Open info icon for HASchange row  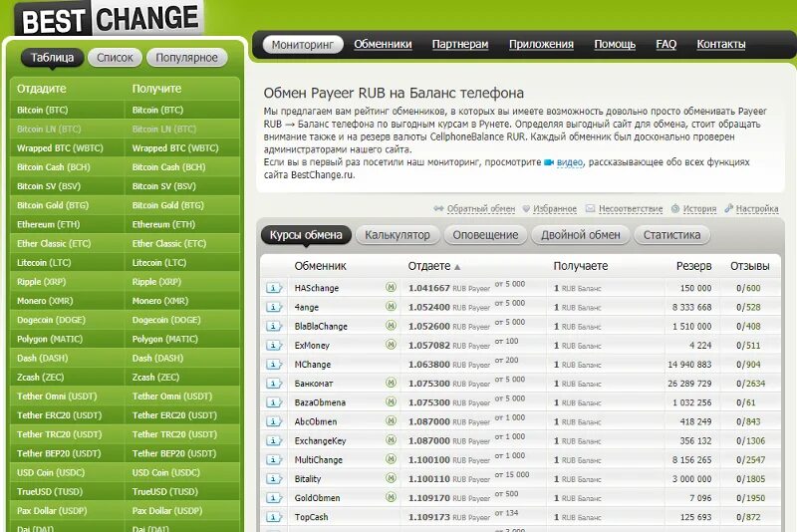[x=273, y=288]
